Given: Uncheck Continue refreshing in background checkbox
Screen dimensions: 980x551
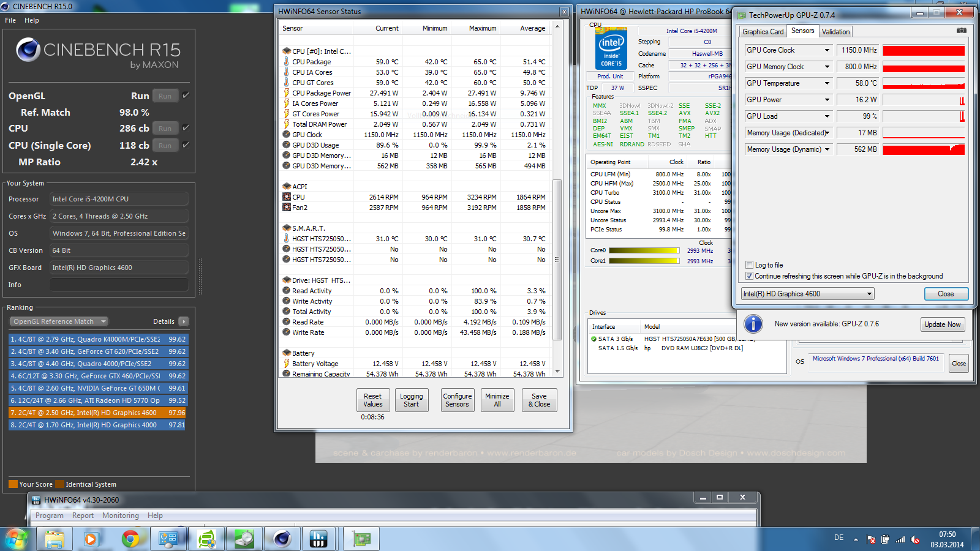Looking at the screenshot, I should click(x=749, y=276).
